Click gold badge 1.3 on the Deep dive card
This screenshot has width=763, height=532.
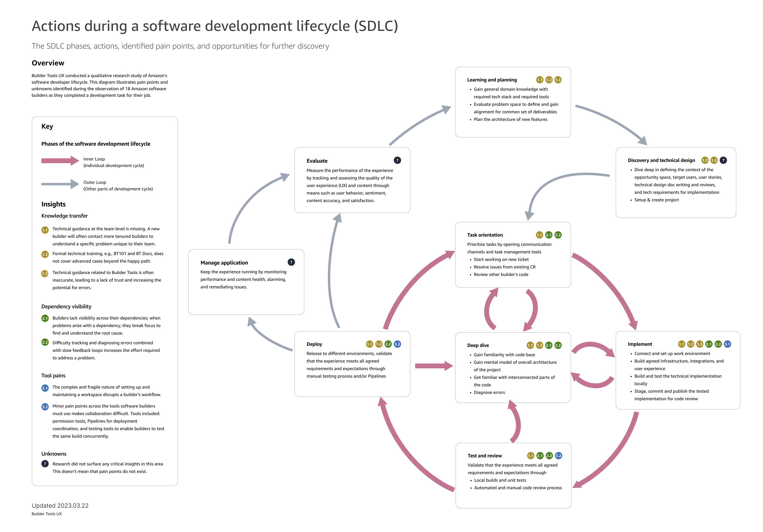(540, 345)
